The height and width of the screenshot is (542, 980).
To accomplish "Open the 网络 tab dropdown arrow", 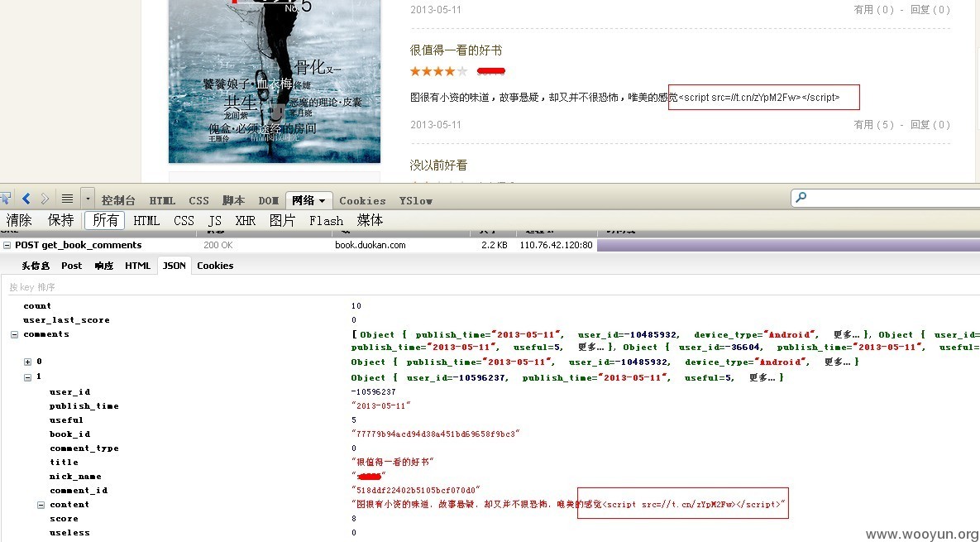I will point(323,201).
